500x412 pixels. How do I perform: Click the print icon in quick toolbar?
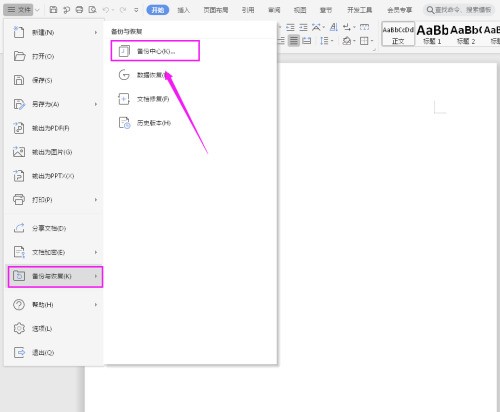(x=79, y=10)
